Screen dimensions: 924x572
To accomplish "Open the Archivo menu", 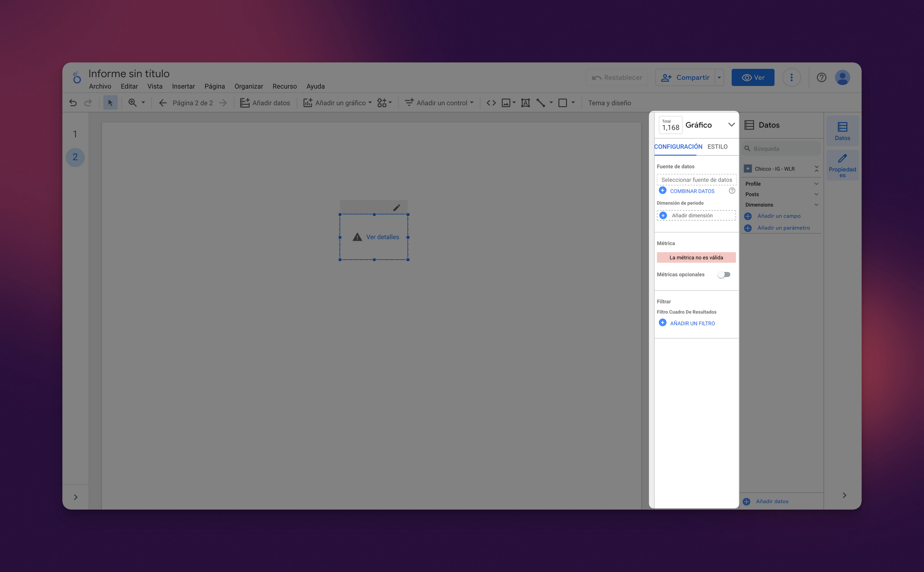I will [x=100, y=86].
